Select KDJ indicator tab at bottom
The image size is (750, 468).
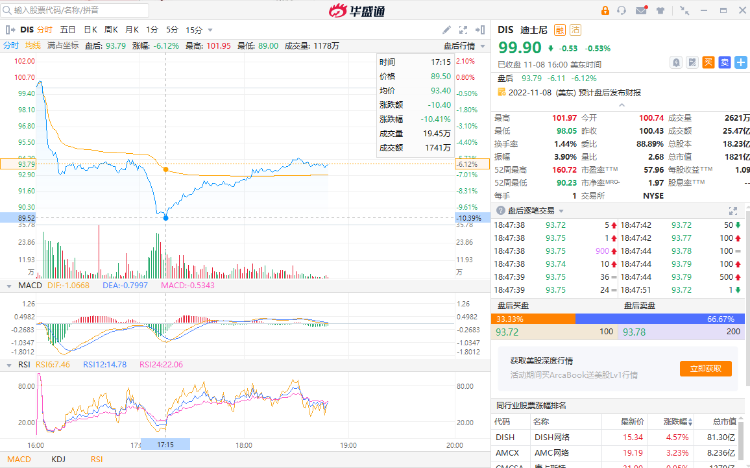pyautogui.click(x=58, y=459)
